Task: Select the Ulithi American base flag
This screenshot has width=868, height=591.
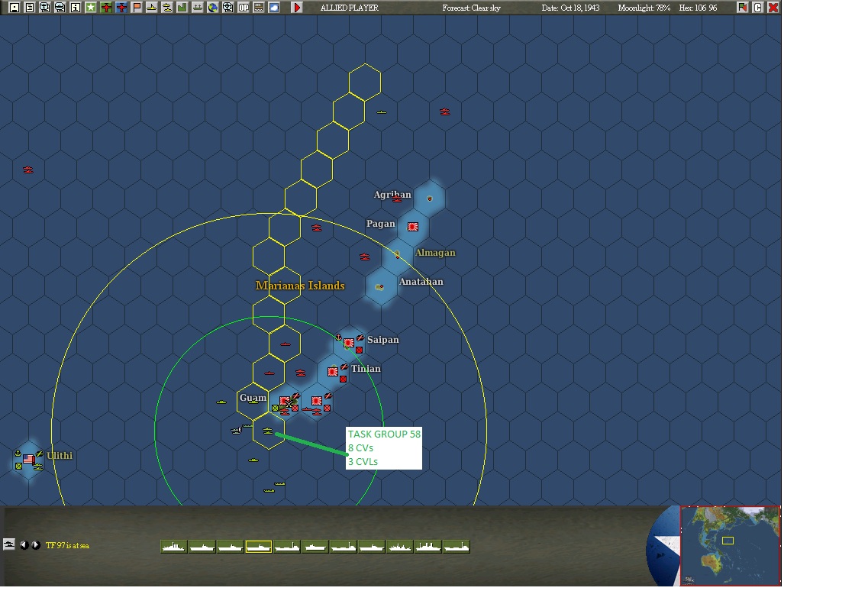Action: [x=29, y=459]
